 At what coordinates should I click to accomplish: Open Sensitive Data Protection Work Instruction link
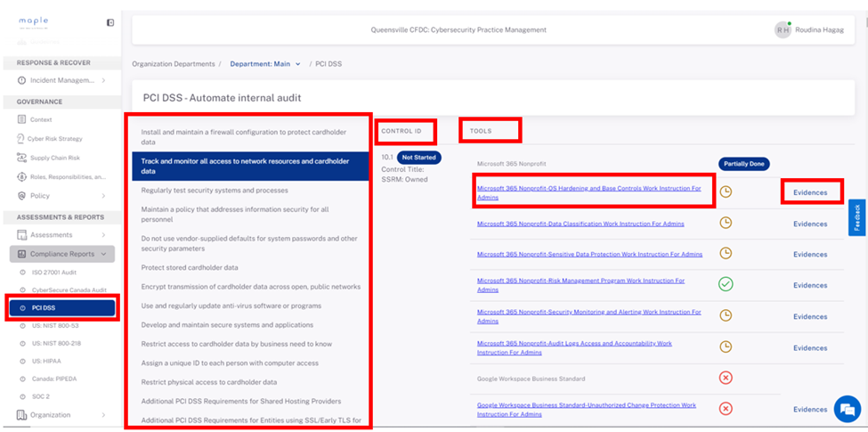coord(589,254)
